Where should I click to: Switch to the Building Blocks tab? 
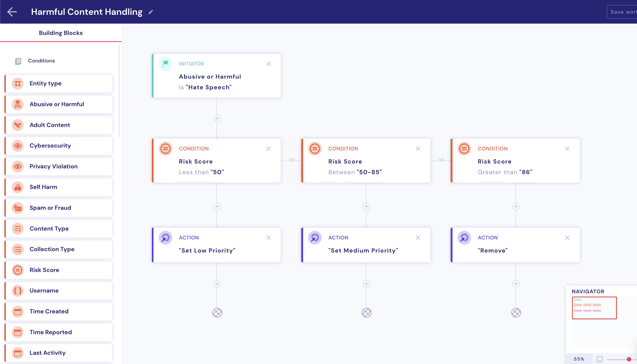(61, 33)
